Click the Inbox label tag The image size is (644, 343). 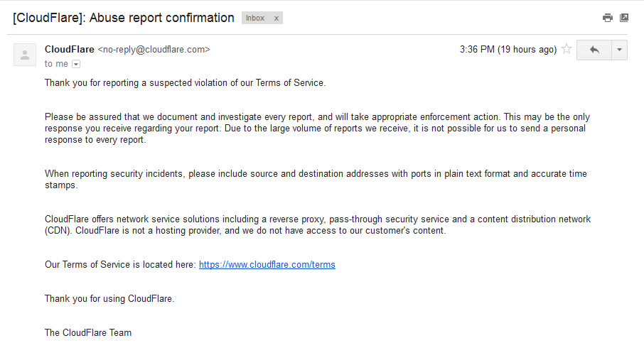(255, 18)
